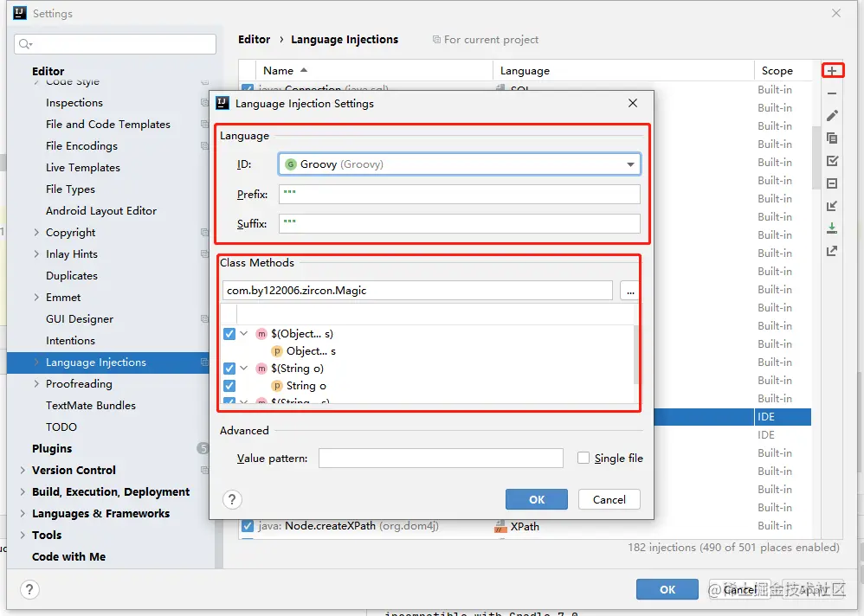The image size is (864, 616).
Task: Click the Move to project scope icon
Action: [832, 206]
